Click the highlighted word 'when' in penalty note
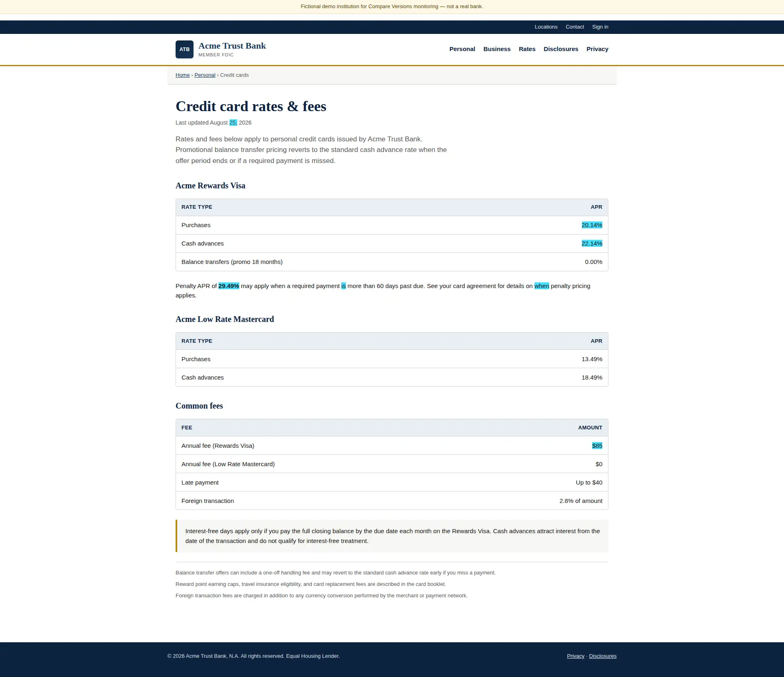 (541, 286)
